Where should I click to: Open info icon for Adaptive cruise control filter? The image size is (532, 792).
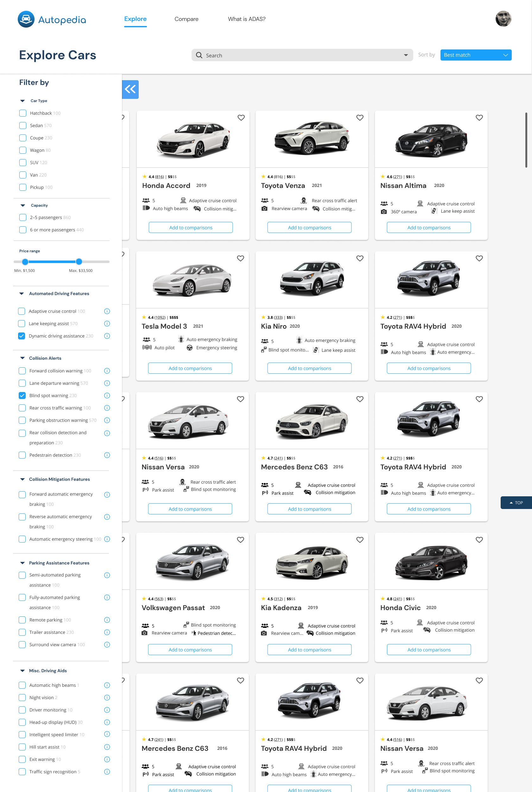pos(107,311)
